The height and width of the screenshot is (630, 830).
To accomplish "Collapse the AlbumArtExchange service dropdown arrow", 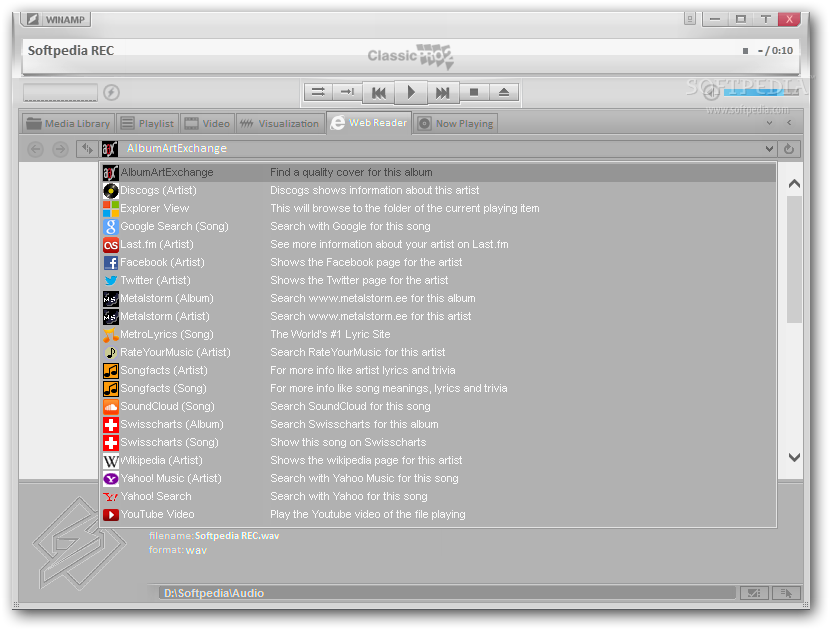I will click(x=769, y=149).
